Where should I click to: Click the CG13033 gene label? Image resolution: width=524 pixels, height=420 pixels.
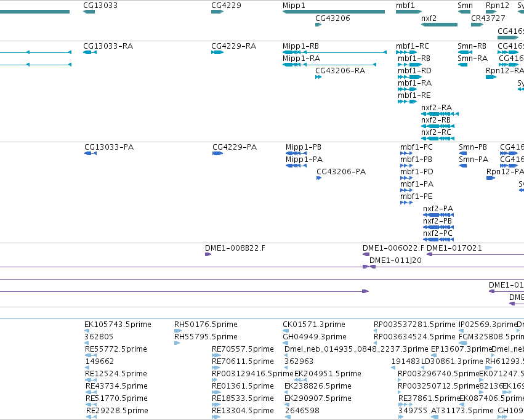100,6
